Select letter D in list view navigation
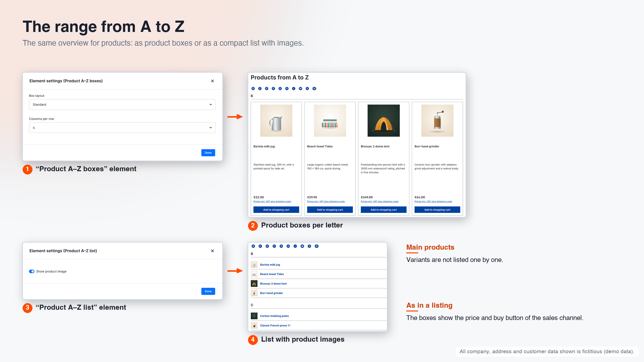Viewport: 644px width, 362px height. point(267,246)
